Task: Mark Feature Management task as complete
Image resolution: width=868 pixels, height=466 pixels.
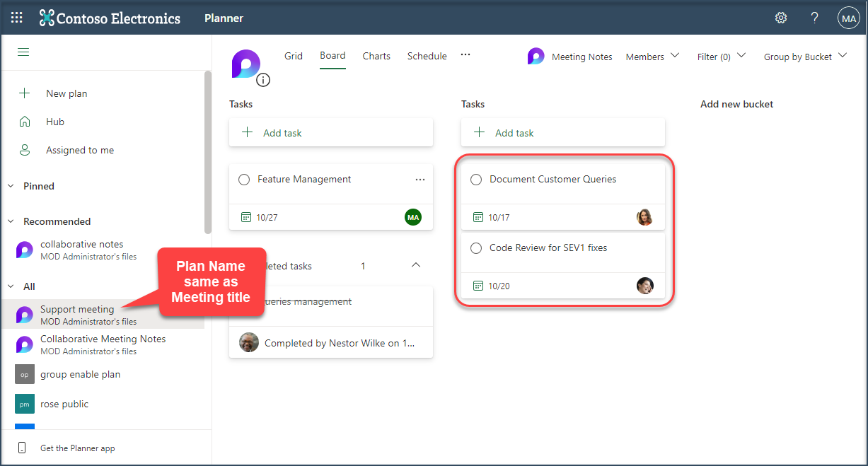Action: (244, 180)
